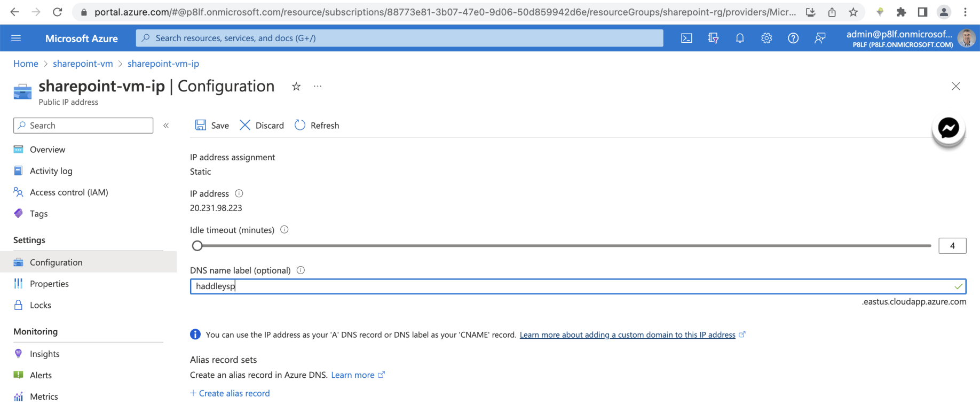Navigate to sharepoint-vm breadcrumb link

click(x=83, y=64)
